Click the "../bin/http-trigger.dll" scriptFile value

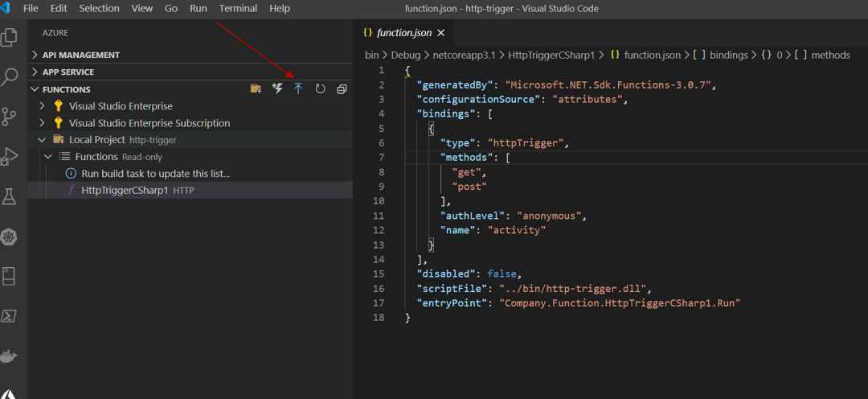pyautogui.click(x=572, y=288)
